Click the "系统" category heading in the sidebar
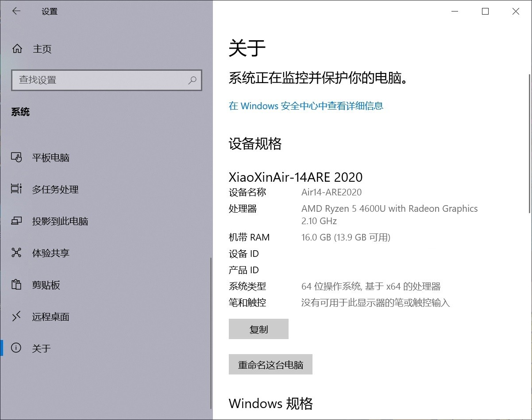The width and height of the screenshot is (532, 420). 20,112
